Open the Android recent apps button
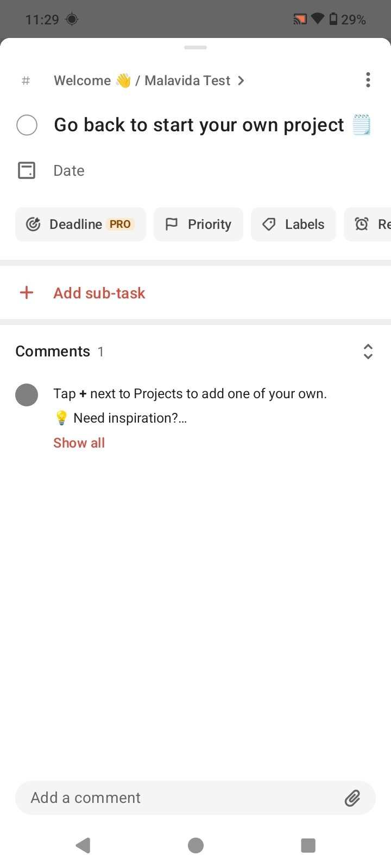Viewport: 391px width, 868px height. pos(308,845)
